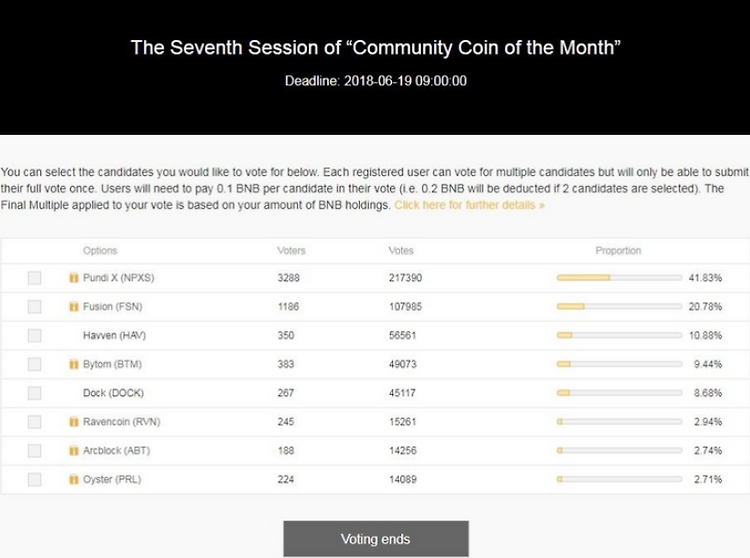Open the 'Click here for further details' link
The height and width of the screenshot is (558, 750).
coord(469,205)
